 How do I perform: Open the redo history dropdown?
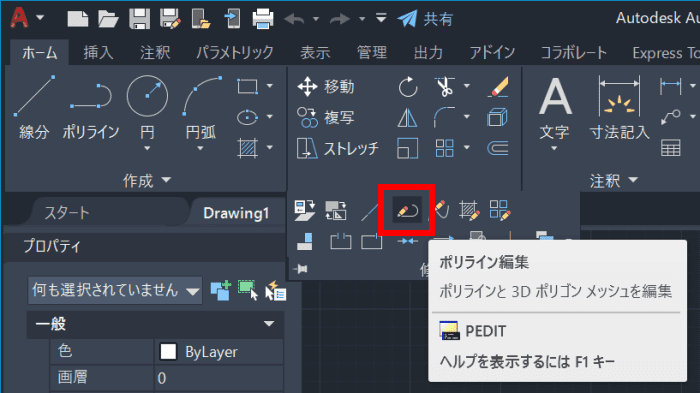point(362,19)
